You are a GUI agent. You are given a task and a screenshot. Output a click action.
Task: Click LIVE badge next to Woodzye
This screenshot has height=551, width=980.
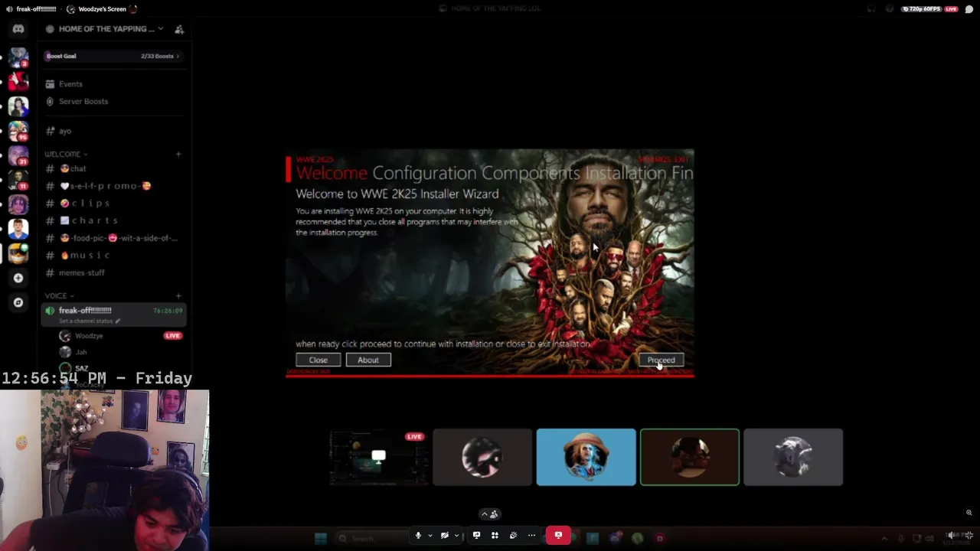pyautogui.click(x=173, y=336)
